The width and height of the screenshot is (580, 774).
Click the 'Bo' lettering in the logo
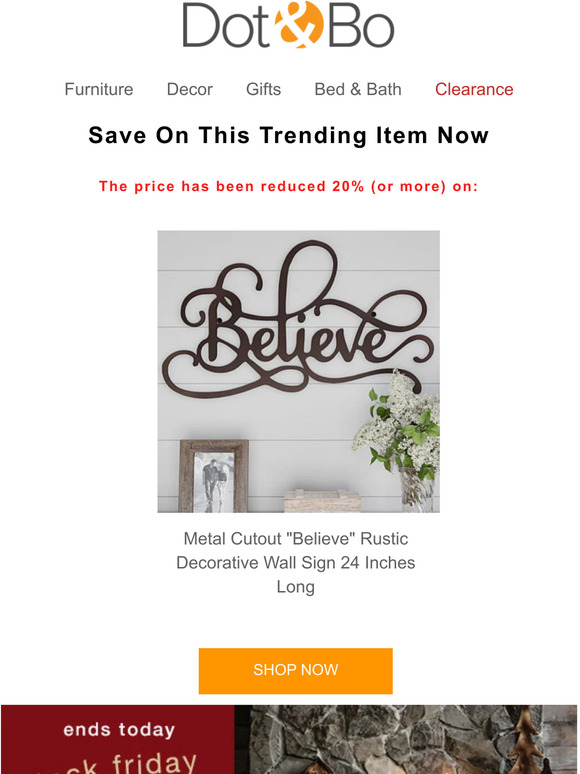[x=361, y=26]
